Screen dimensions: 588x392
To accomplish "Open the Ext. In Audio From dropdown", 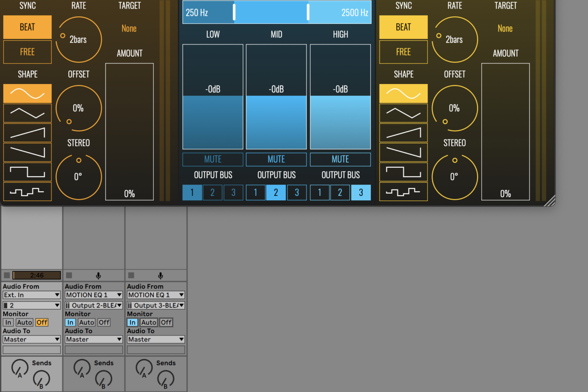I will click(x=32, y=295).
